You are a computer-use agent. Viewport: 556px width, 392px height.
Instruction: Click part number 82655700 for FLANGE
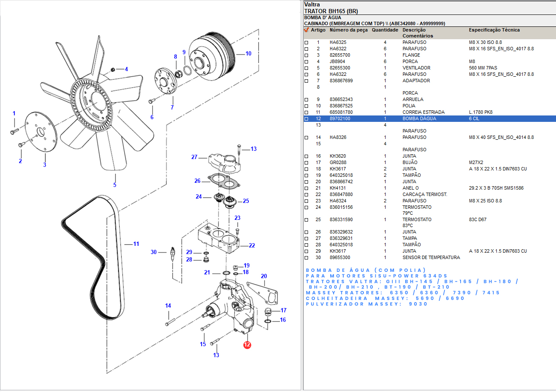(340, 55)
